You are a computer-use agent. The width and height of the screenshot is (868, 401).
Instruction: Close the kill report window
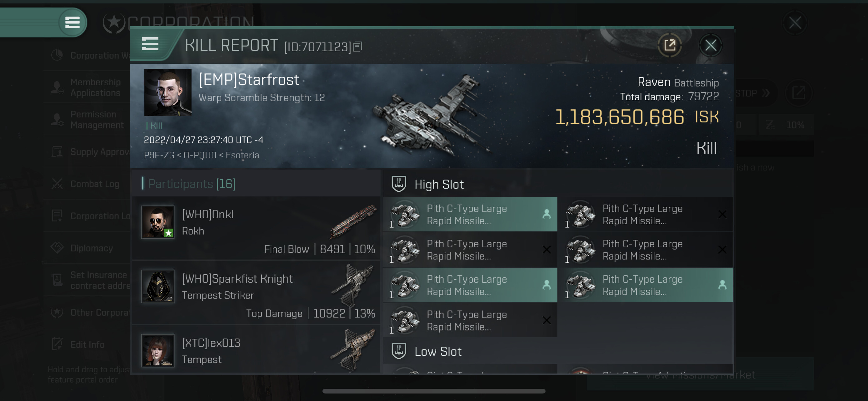pos(711,45)
